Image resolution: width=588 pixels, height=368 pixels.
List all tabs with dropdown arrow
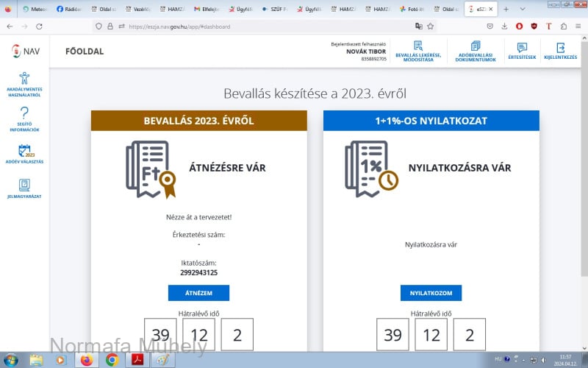coord(523,9)
